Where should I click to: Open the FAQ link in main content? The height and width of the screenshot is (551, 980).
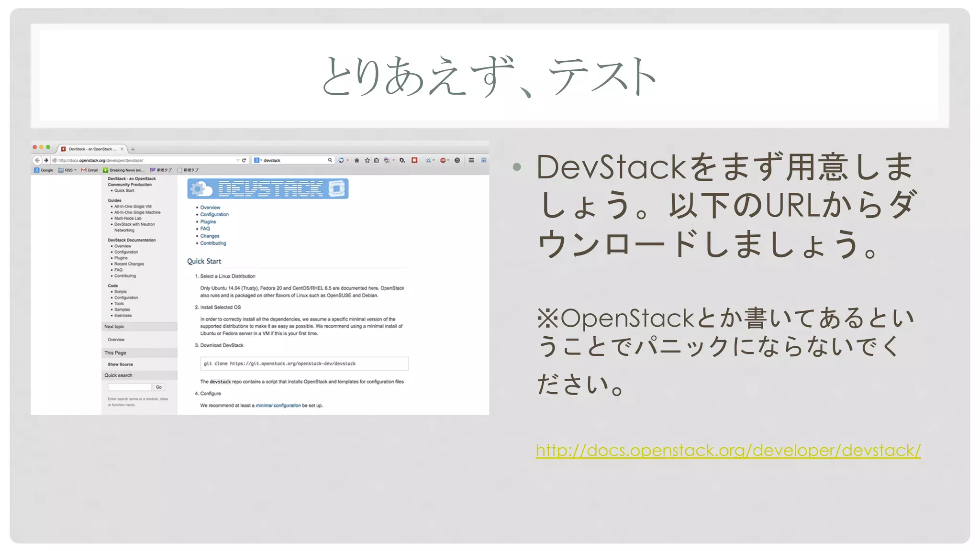(205, 229)
